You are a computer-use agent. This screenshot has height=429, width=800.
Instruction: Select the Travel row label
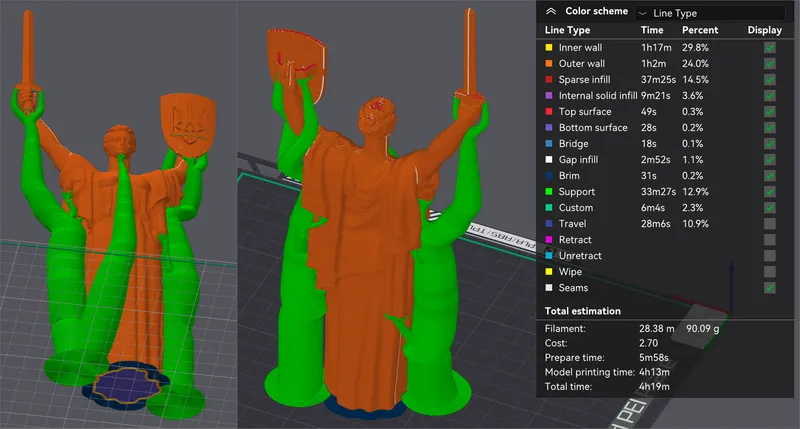pyautogui.click(x=572, y=223)
